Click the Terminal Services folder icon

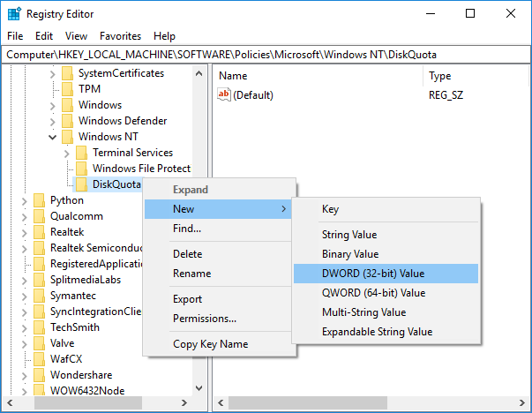click(81, 153)
